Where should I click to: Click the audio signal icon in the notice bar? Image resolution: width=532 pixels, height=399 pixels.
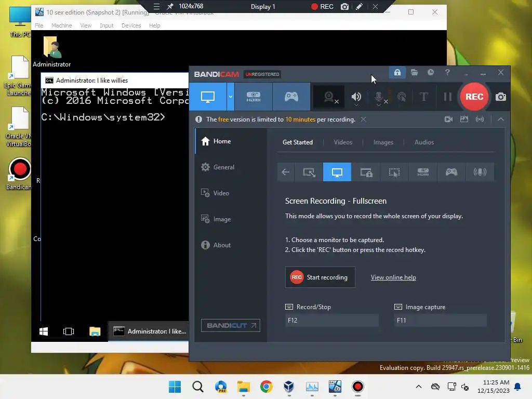[480, 119]
